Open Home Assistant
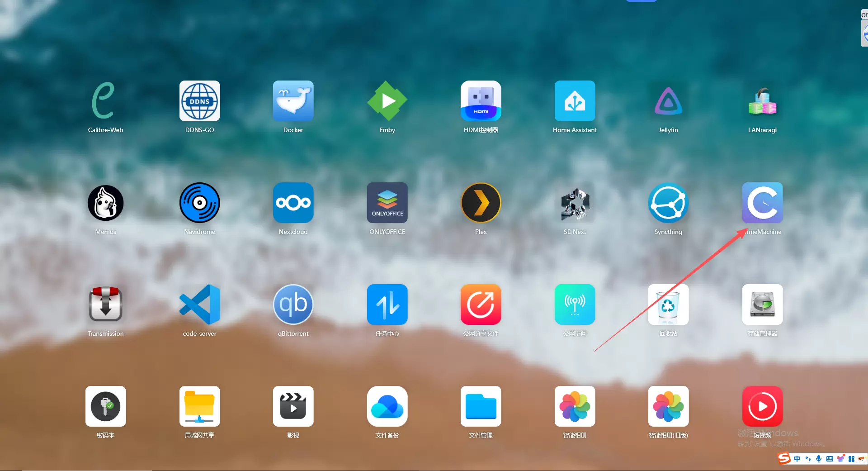This screenshot has height=471, width=868. tap(575, 101)
